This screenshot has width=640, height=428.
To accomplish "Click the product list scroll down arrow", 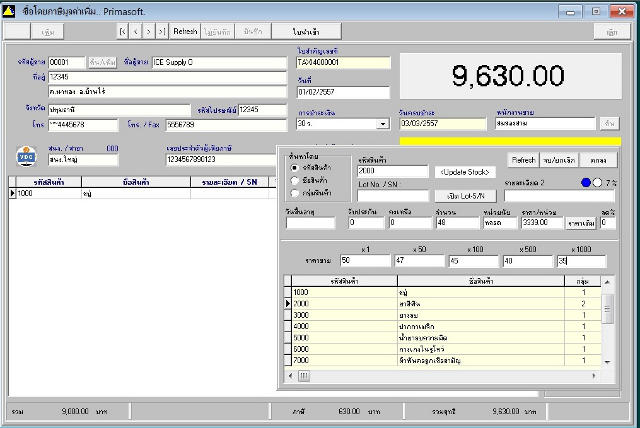I will [607, 361].
